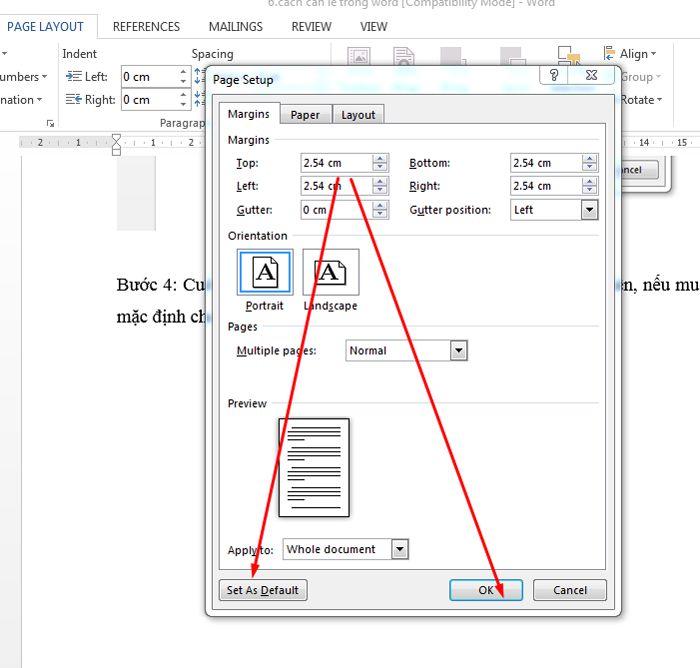700x668 pixels.
Task: Increase Right margin using up arrow
Action: tap(590, 181)
